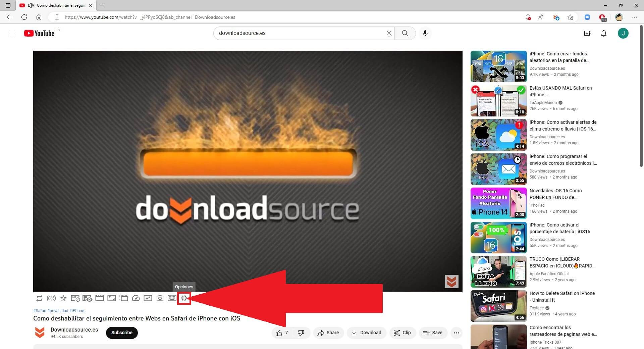
Task: Mute the tab using the speaker icon
Action: point(31,5)
